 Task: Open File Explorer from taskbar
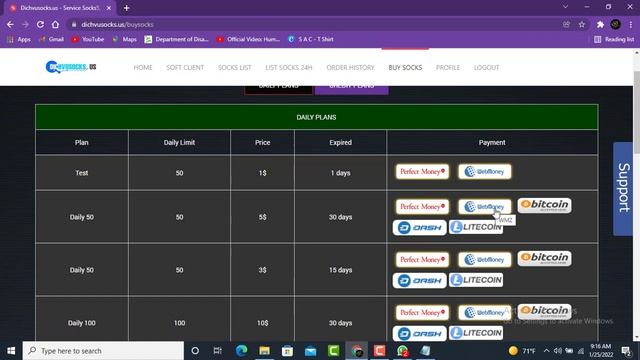coord(264,351)
